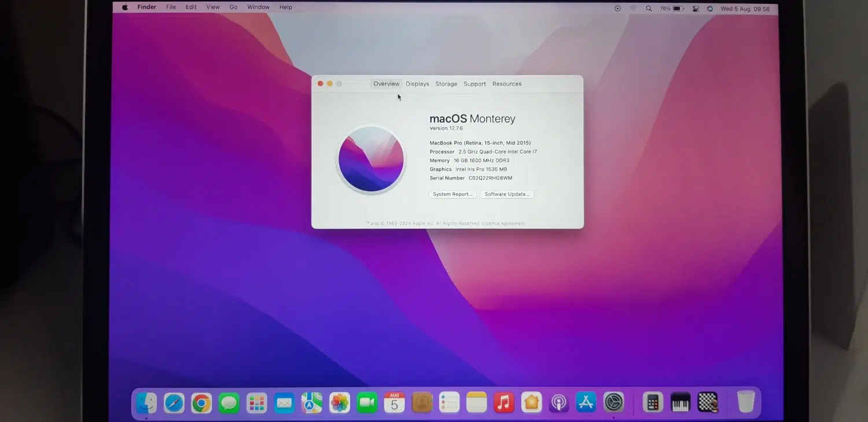Show Launchpad from the Dock

pyautogui.click(x=257, y=402)
